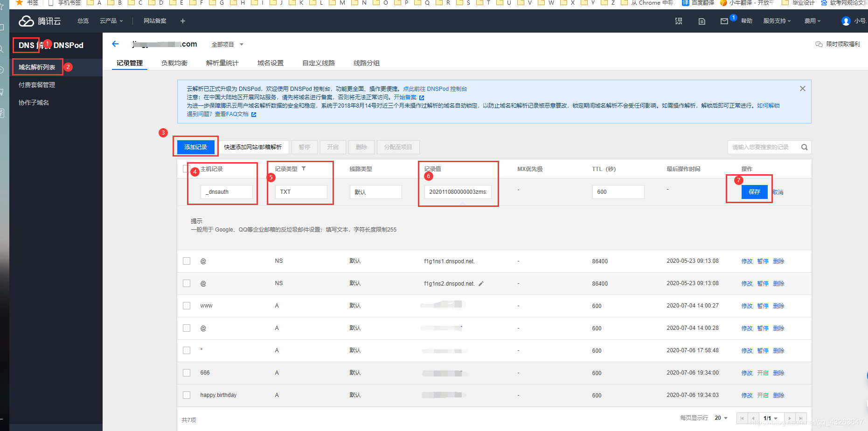Check the f1g1ns2.dnspod.net. record checkbox
868x431 pixels.
(x=187, y=283)
